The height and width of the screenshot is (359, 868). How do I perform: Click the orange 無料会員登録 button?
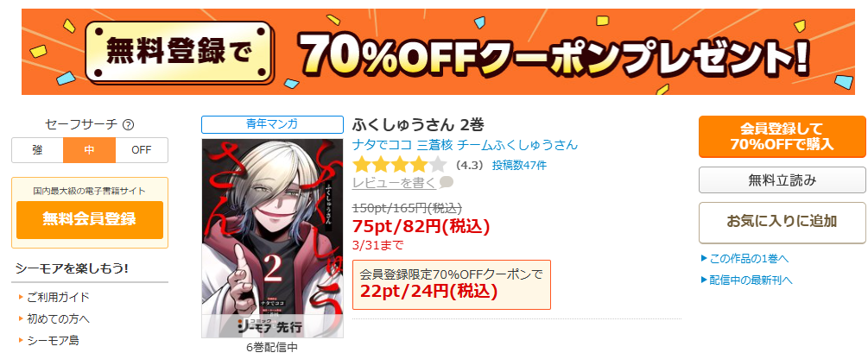90,219
